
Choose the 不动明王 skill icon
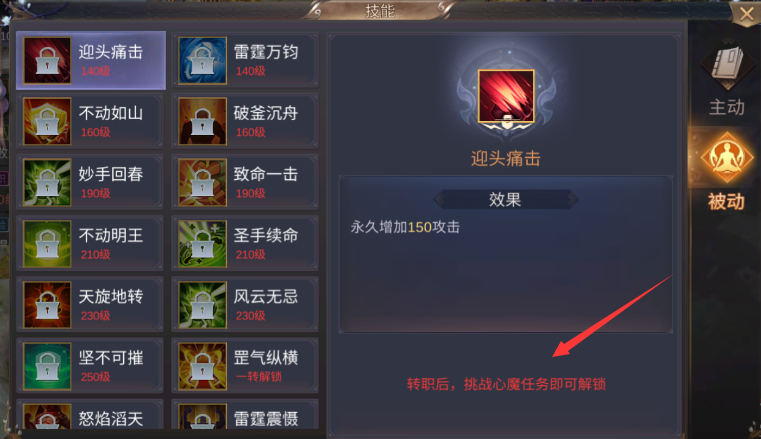(x=47, y=244)
